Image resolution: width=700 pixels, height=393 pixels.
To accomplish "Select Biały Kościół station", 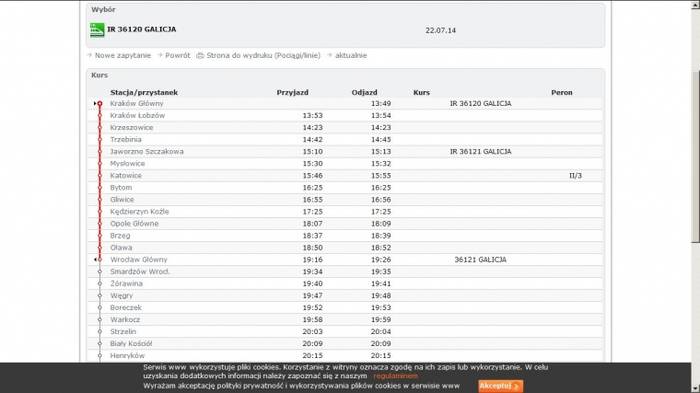I will tap(131, 344).
